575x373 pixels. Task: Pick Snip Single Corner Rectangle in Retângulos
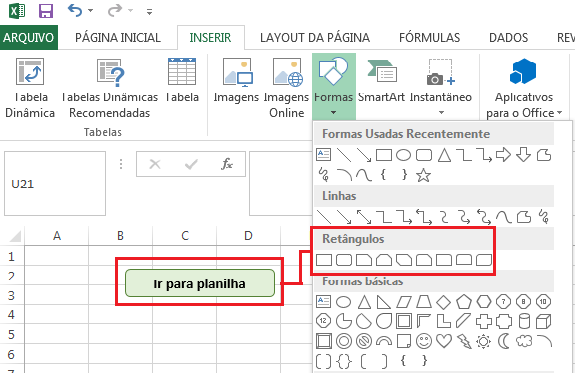(x=364, y=260)
